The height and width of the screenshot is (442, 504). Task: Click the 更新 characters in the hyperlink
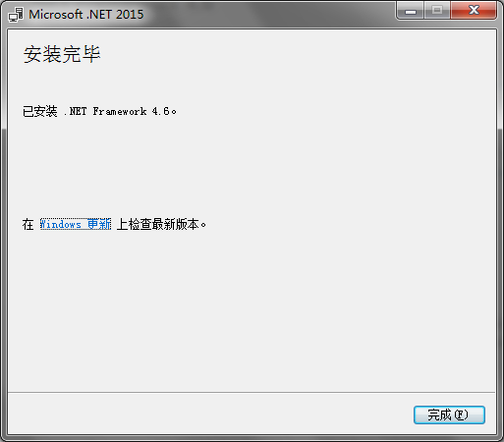[99, 224]
